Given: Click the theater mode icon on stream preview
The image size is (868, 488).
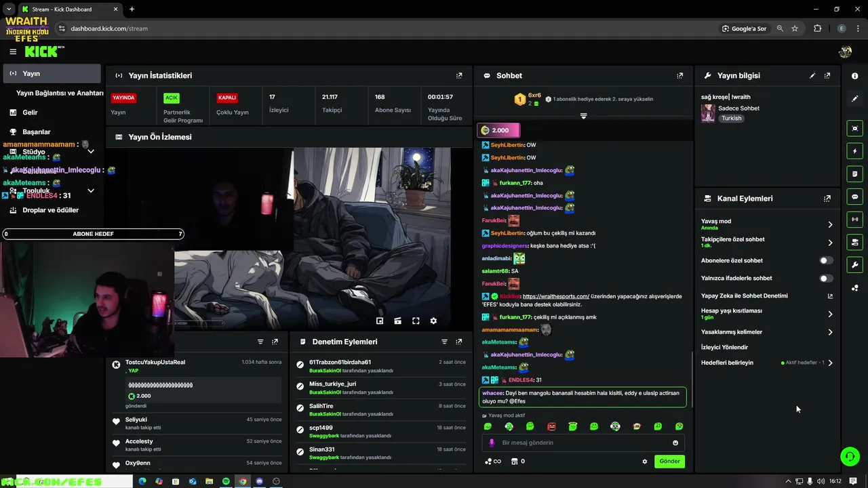Looking at the screenshot, I should [x=397, y=321].
